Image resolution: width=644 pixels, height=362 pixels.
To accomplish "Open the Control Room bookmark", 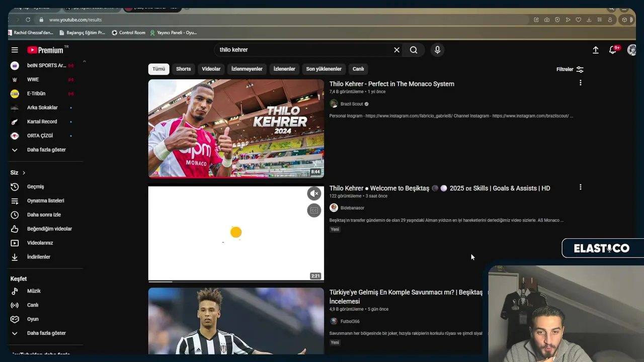I will (128, 33).
